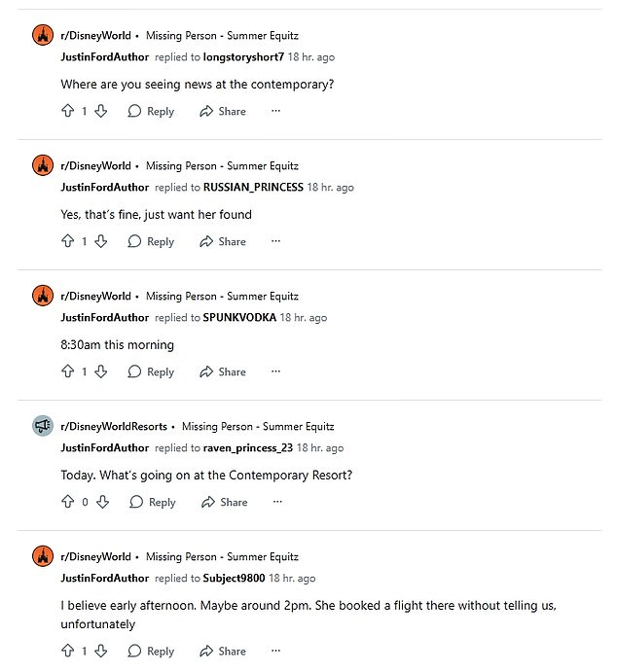
Task: Reply to the 'Yes, that's fine' comment
Action: (151, 241)
